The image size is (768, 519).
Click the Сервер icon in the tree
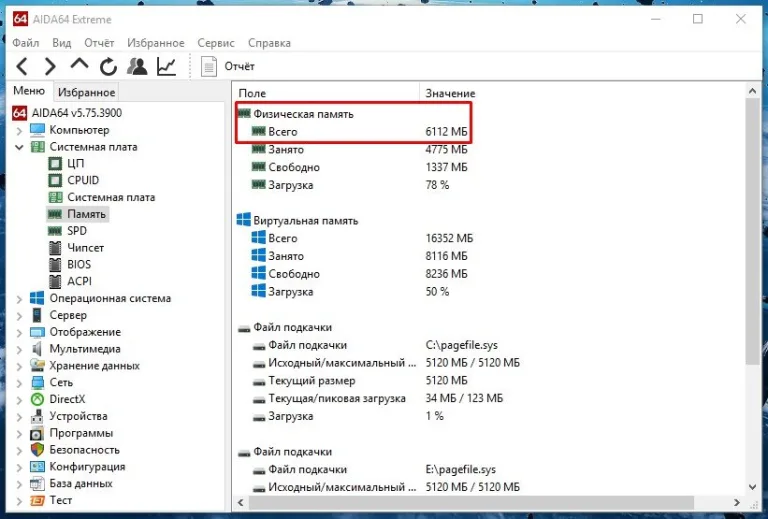pos(37,315)
